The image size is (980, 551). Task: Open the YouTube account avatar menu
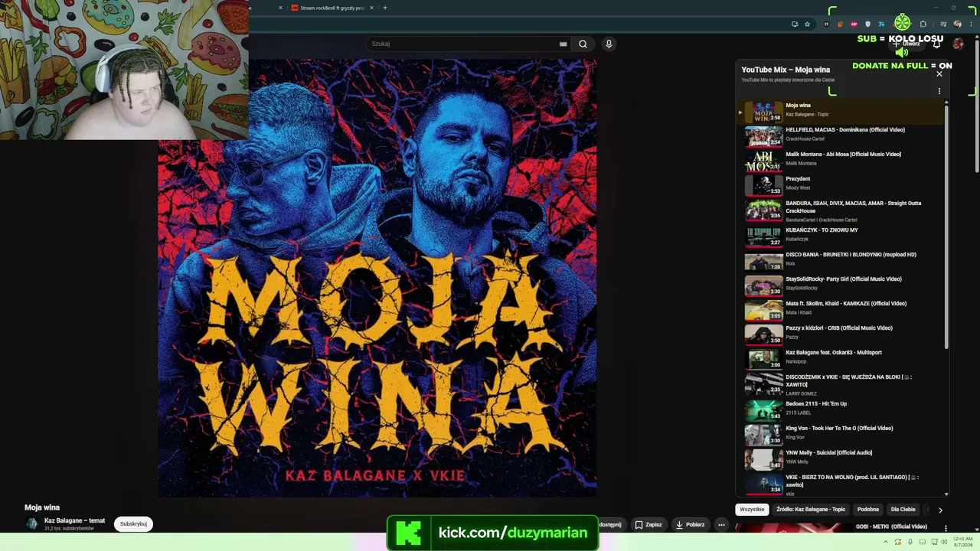point(958,44)
